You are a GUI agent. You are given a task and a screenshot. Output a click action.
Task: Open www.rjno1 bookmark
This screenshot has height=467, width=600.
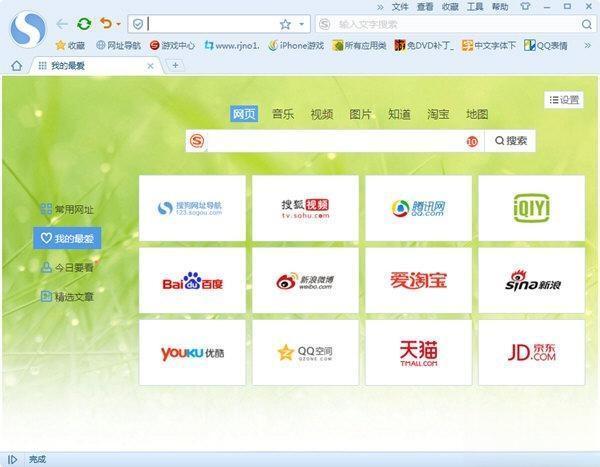coord(232,46)
